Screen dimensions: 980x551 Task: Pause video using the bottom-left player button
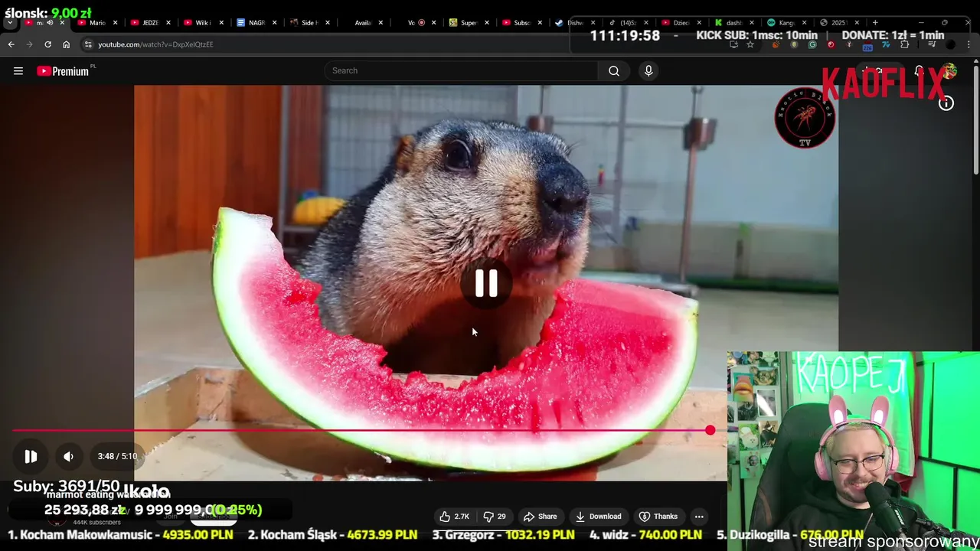pos(31,456)
